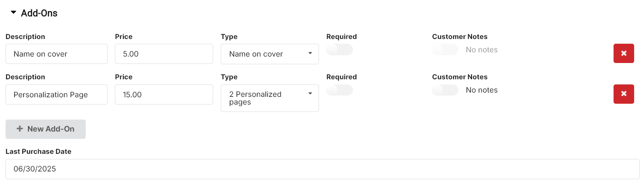Focus the Last Purchase Date field

[x=322, y=169]
